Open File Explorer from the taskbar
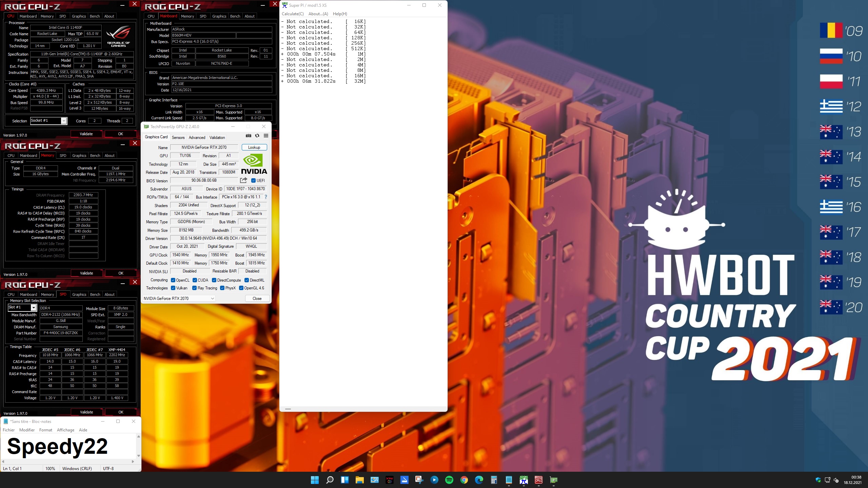Viewport: 868px width, 488px height. pos(360,480)
